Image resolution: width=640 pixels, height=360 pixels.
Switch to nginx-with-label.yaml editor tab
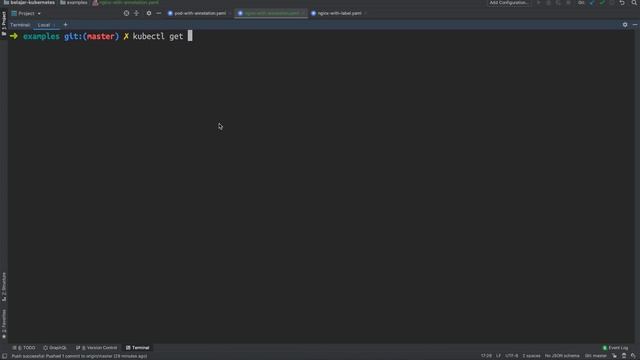coord(339,13)
